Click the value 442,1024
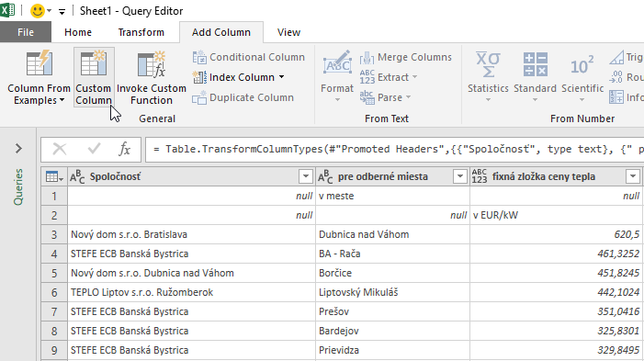The image size is (644, 361). 618,292
